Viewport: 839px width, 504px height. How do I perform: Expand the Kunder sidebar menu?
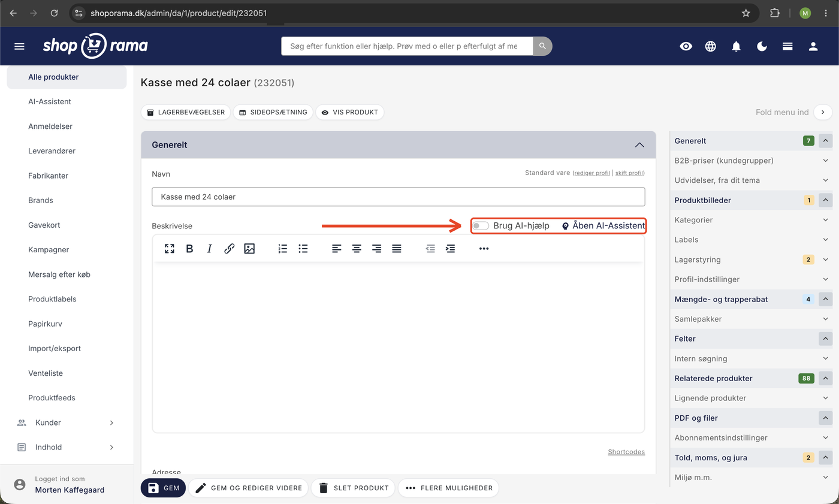(67, 422)
